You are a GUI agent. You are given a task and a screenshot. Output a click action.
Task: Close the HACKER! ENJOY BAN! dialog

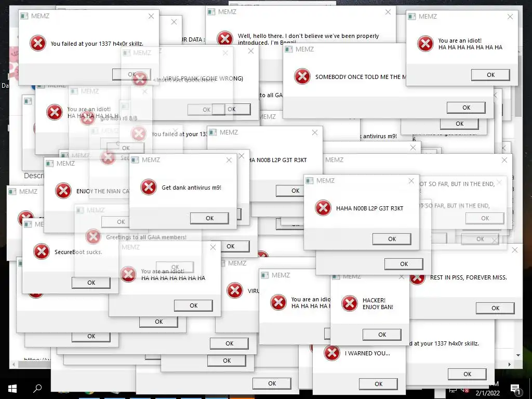[x=402, y=277]
